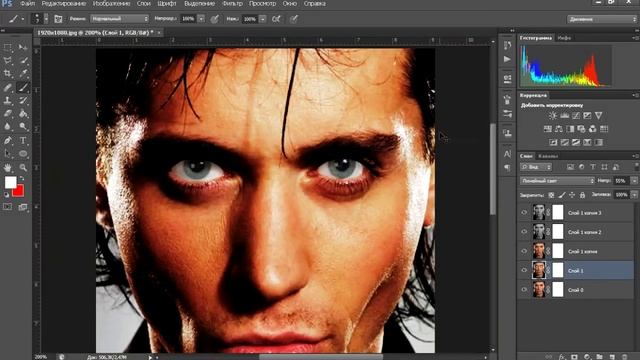Select the Brush tool in the toolbox

pyautogui.click(x=23, y=87)
